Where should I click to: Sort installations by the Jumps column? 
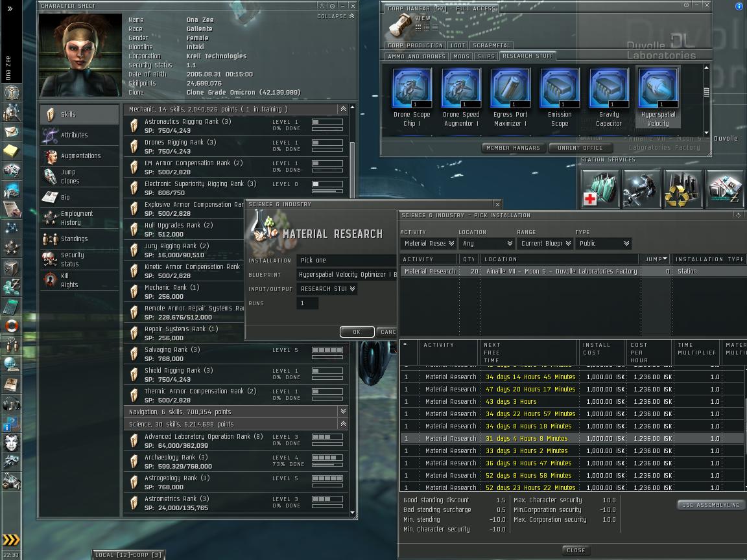tap(656, 259)
